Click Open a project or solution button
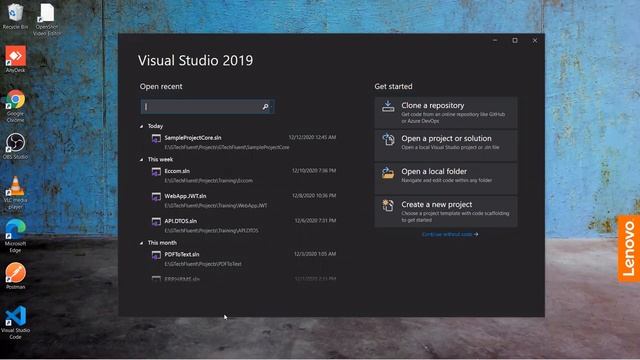 coord(446,145)
